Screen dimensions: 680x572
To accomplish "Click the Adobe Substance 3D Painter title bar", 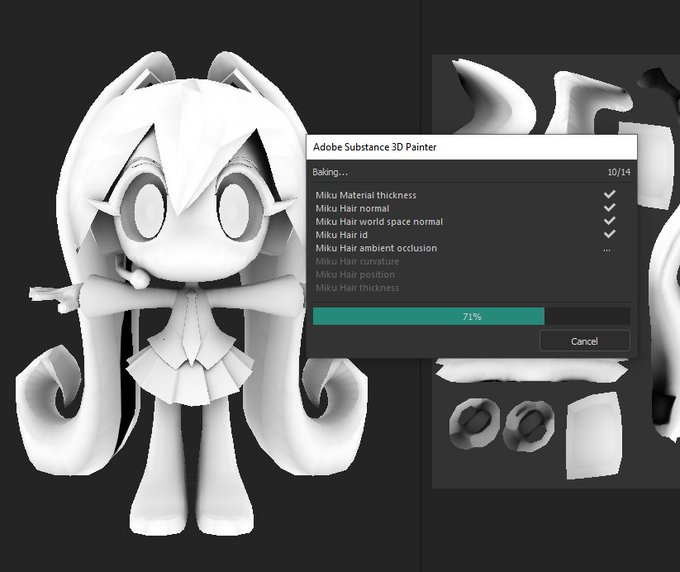I will (x=471, y=147).
